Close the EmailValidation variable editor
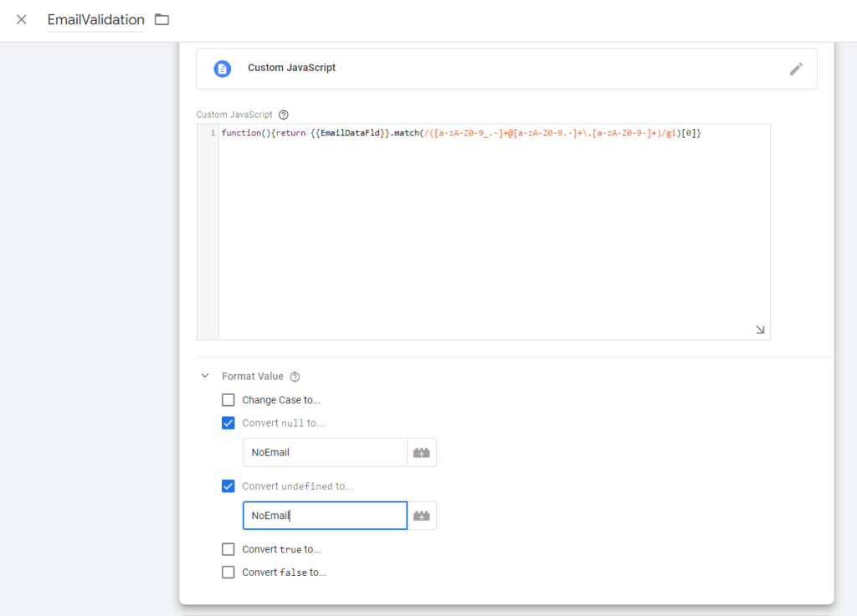The image size is (857, 616). (x=21, y=20)
